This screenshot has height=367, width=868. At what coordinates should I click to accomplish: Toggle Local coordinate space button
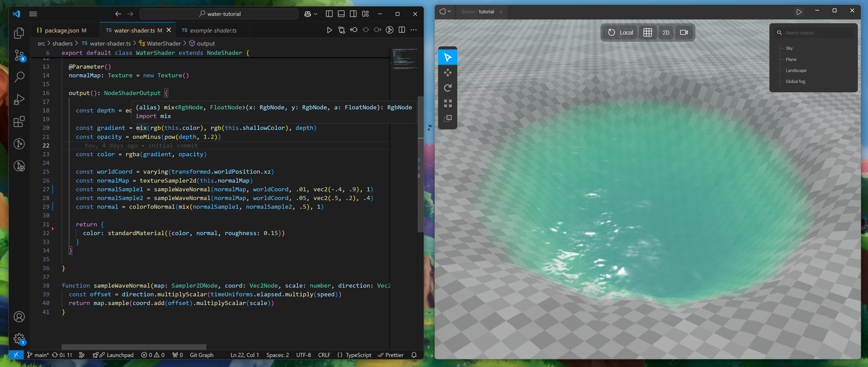[x=620, y=33]
